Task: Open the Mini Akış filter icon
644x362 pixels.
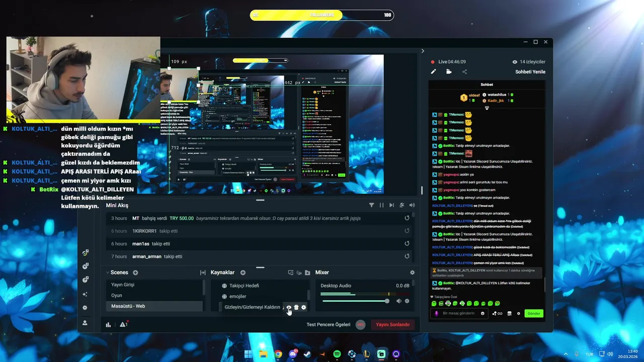Action: (371, 205)
